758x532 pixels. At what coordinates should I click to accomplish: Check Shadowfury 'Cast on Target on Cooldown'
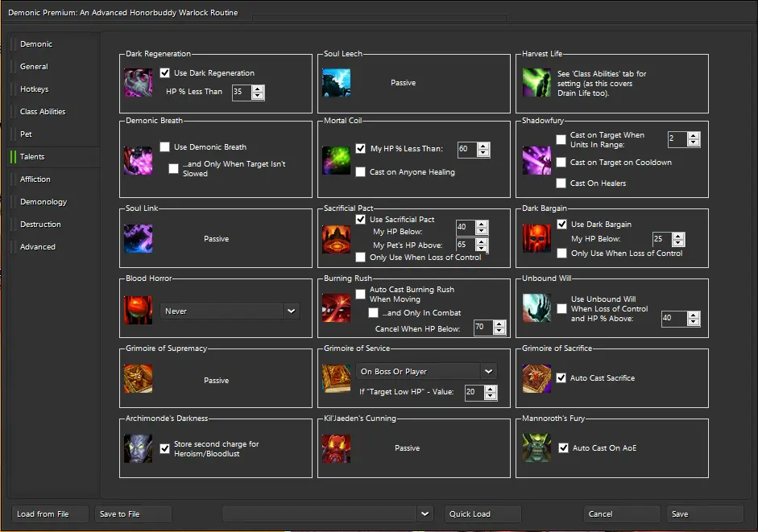[x=561, y=163]
